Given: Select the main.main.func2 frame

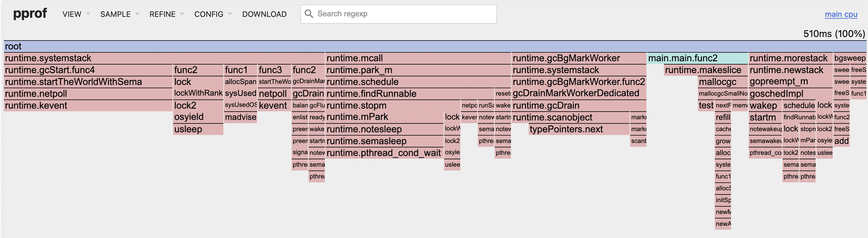Looking at the screenshot, I should pyautogui.click(x=697, y=58).
